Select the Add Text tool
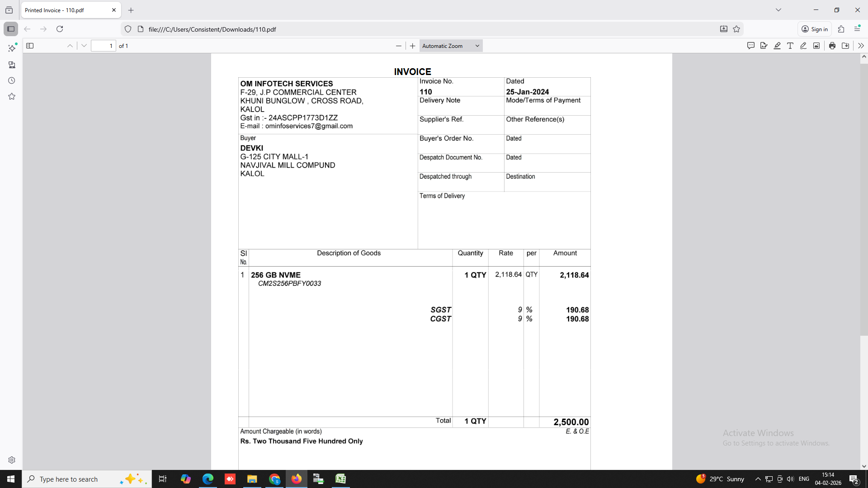 coord(790,46)
